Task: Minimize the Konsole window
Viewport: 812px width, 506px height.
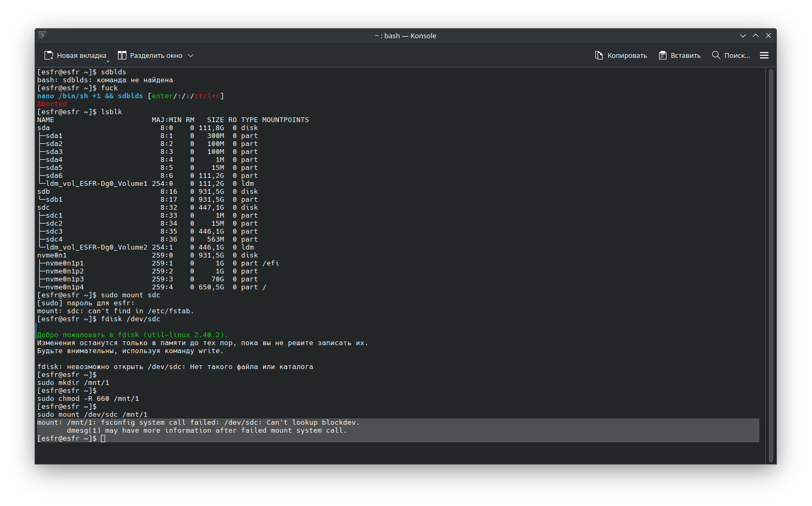Action: (x=743, y=36)
